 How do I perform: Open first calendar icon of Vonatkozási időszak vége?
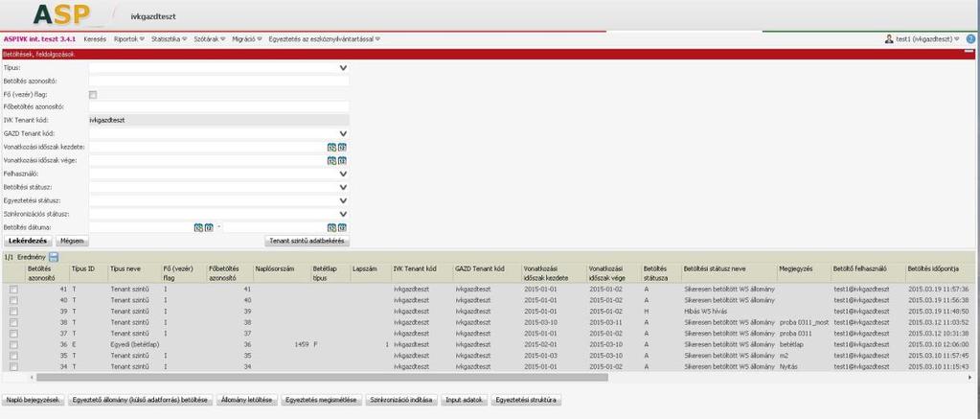[x=331, y=161]
